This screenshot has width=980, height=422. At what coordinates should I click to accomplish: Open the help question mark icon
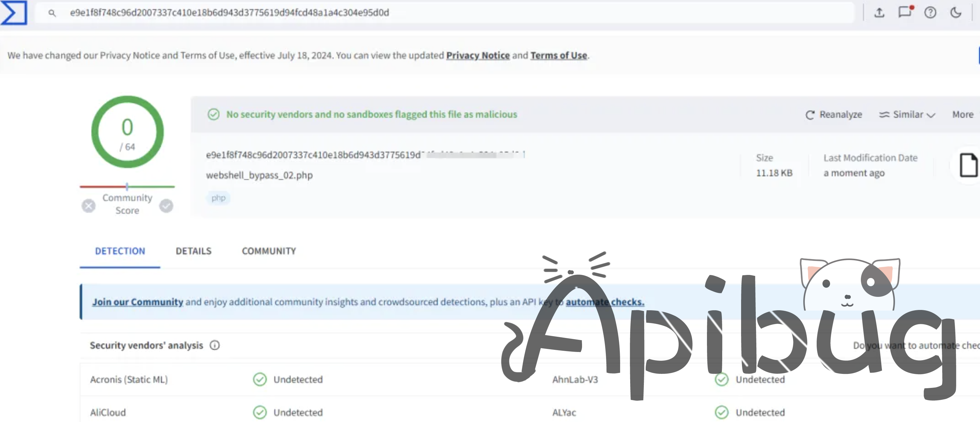931,12
